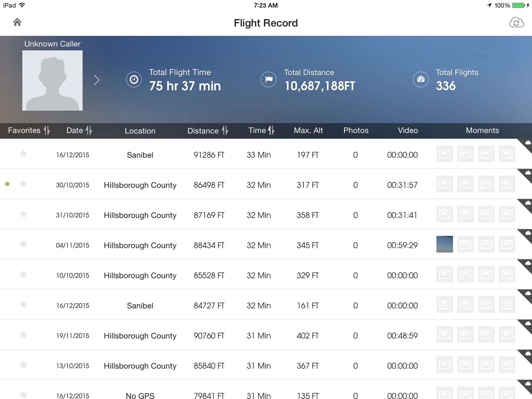Select the Video column header
The height and width of the screenshot is (399, 532).
tap(408, 130)
